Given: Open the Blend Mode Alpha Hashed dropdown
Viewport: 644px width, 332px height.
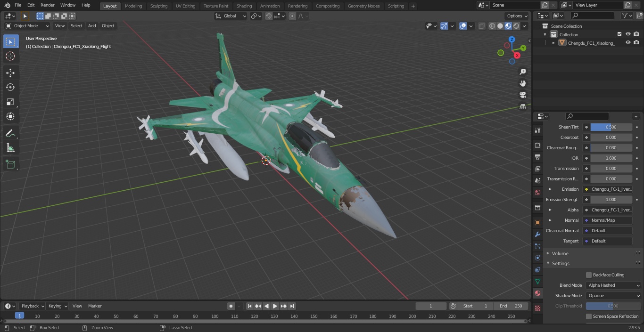Looking at the screenshot, I should (x=613, y=285).
